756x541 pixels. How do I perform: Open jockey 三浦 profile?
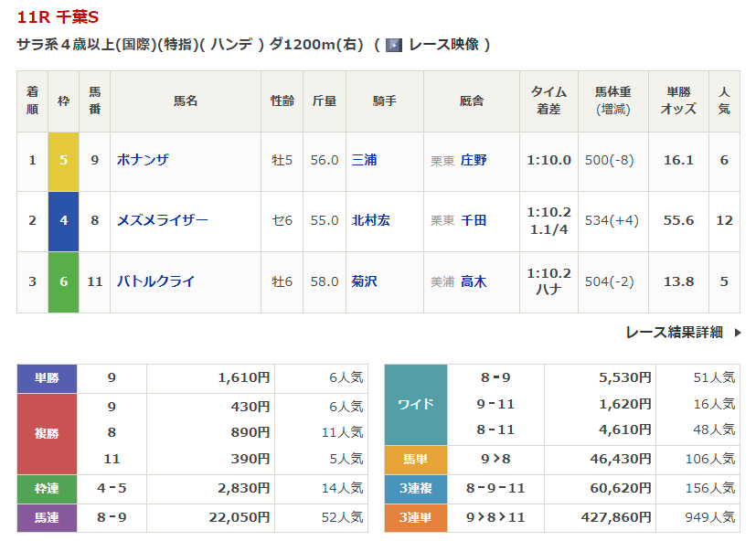pos(364,160)
